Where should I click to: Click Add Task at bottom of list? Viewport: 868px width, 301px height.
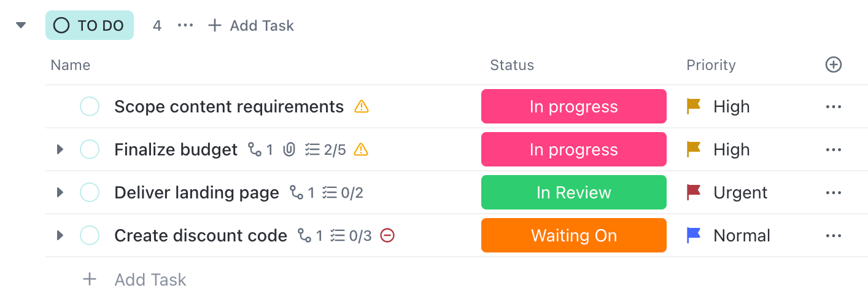(150, 280)
